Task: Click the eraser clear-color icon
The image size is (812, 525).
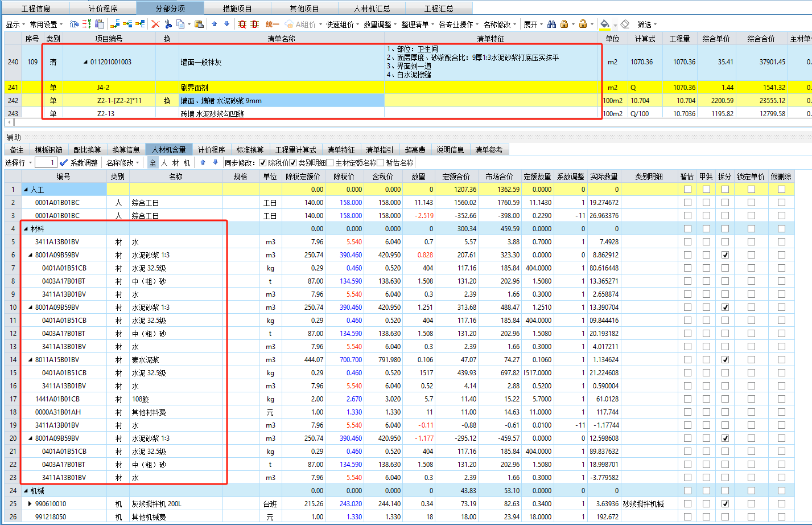Action: coord(625,24)
